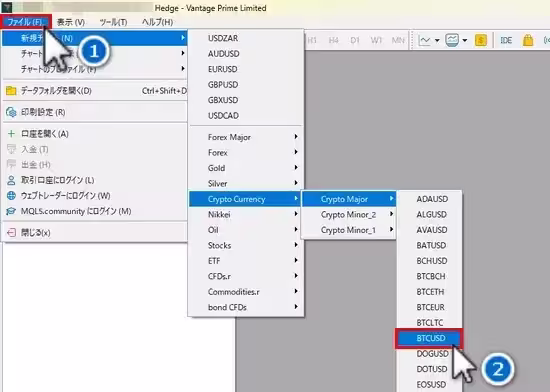Select EOSUSD symbol
The width and height of the screenshot is (550, 392).
click(430, 384)
